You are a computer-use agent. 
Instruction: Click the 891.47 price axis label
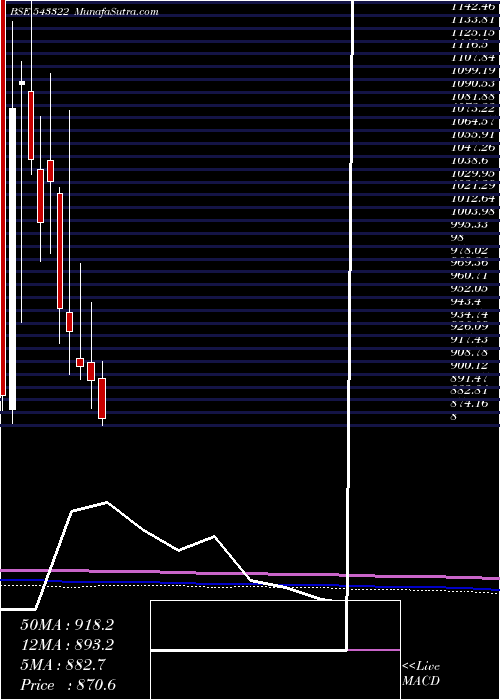[x=470, y=379]
